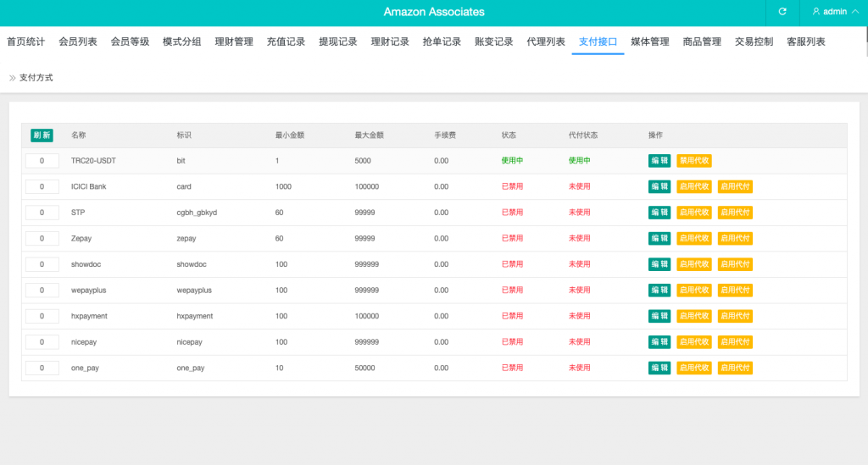Switch to the 会员列表 tab
Viewport: 868px width, 465px height.
click(78, 42)
